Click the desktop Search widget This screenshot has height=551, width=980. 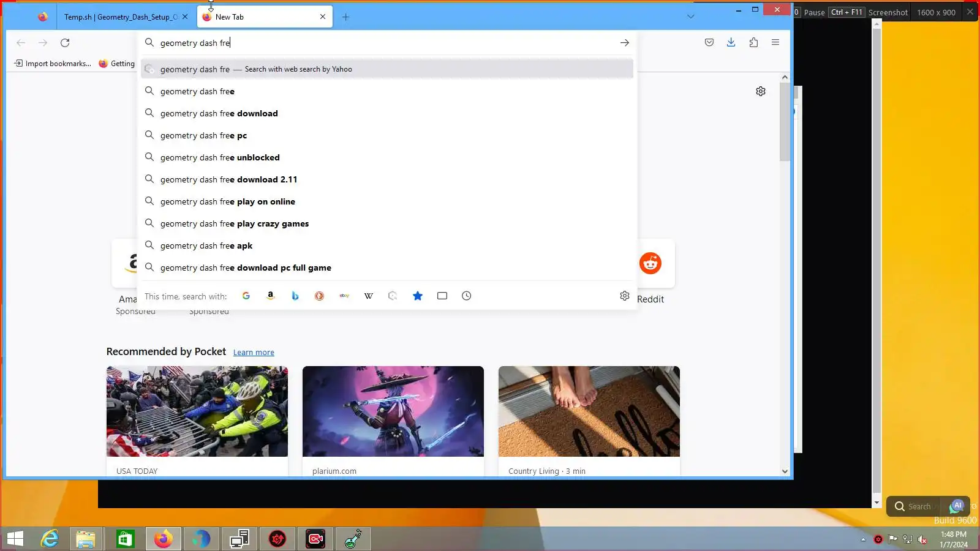[913, 506]
